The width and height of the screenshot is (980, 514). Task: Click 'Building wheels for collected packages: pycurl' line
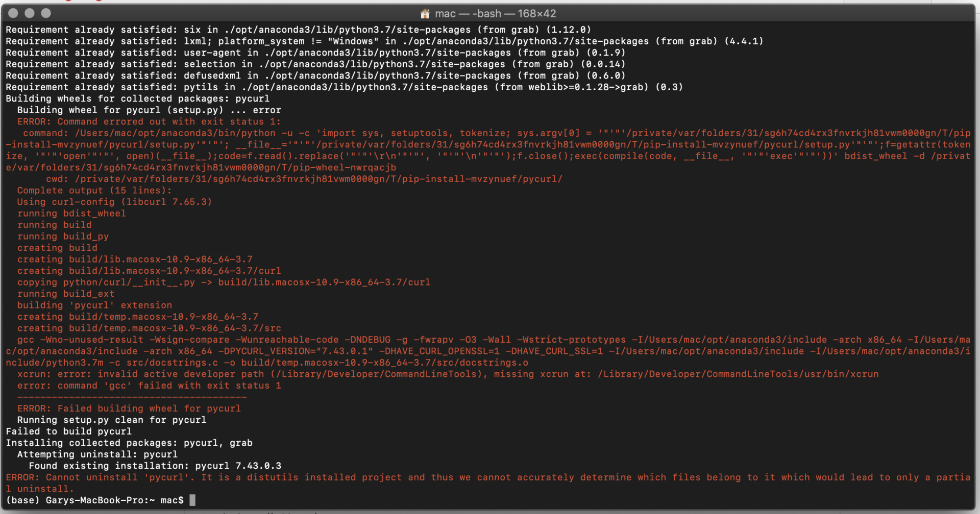tap(138, 99)
